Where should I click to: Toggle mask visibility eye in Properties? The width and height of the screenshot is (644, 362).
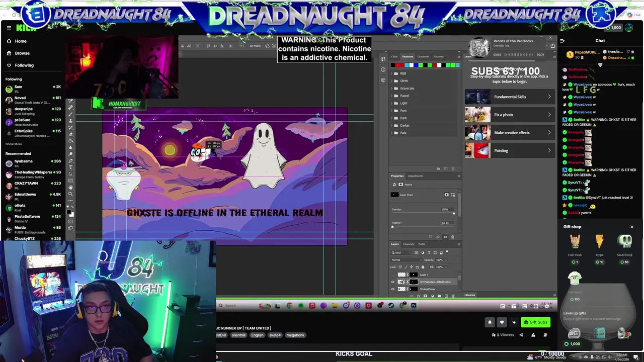pos(445,237)
